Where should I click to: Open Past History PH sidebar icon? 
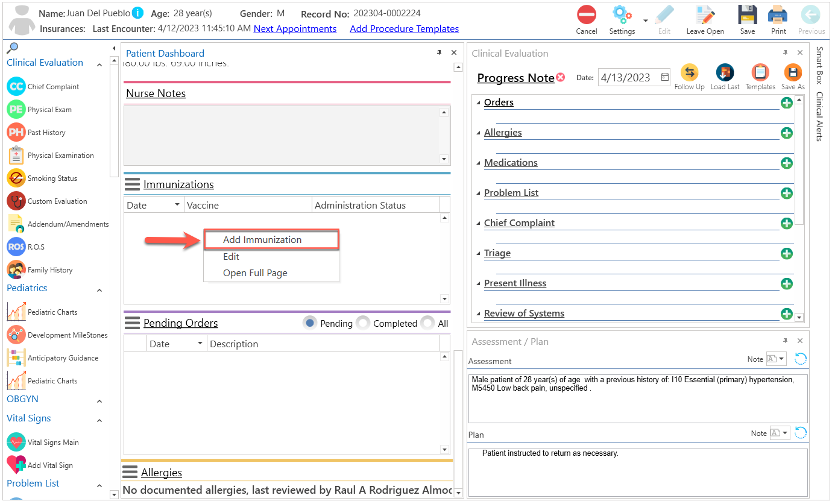[16, 132]
